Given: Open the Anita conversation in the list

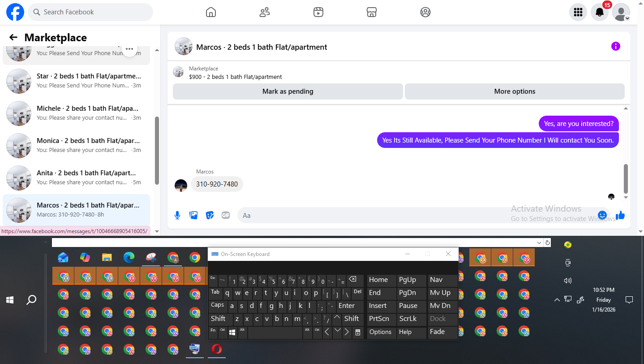Looking at the screenshot, I should point(77,178).
